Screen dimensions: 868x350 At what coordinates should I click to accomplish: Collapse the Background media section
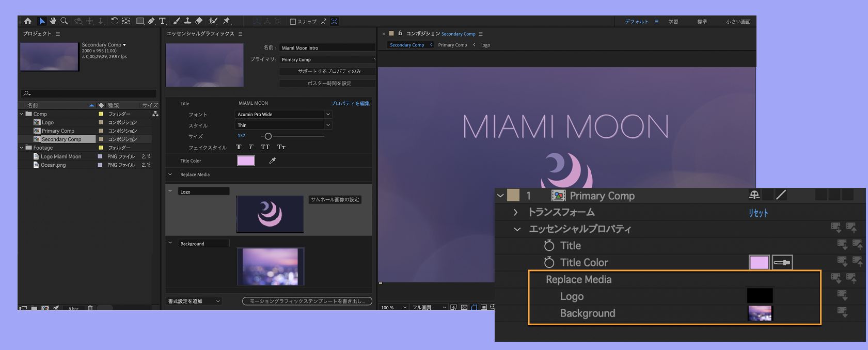click(x=170, y=243)
